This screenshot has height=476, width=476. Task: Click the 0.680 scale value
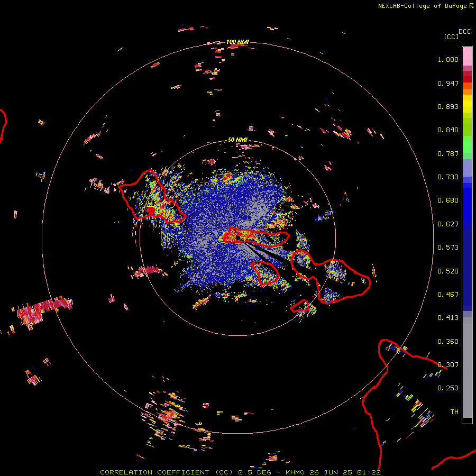(448, 200)
